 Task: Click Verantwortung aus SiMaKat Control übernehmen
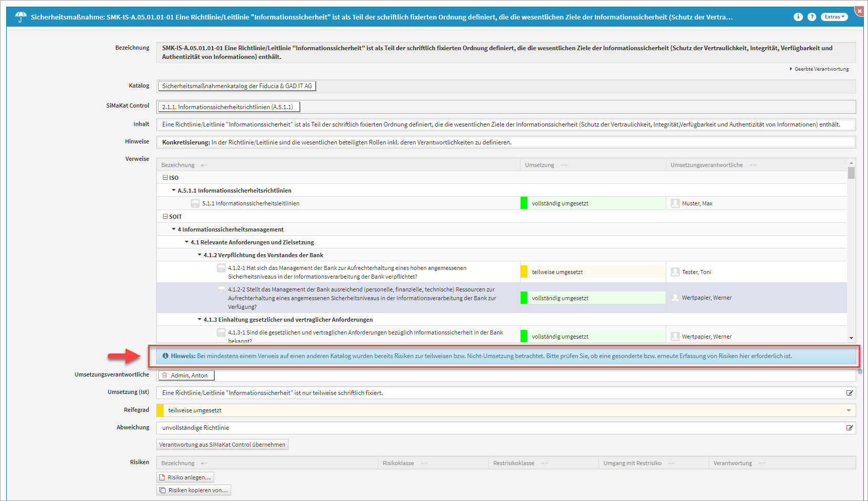222,445
